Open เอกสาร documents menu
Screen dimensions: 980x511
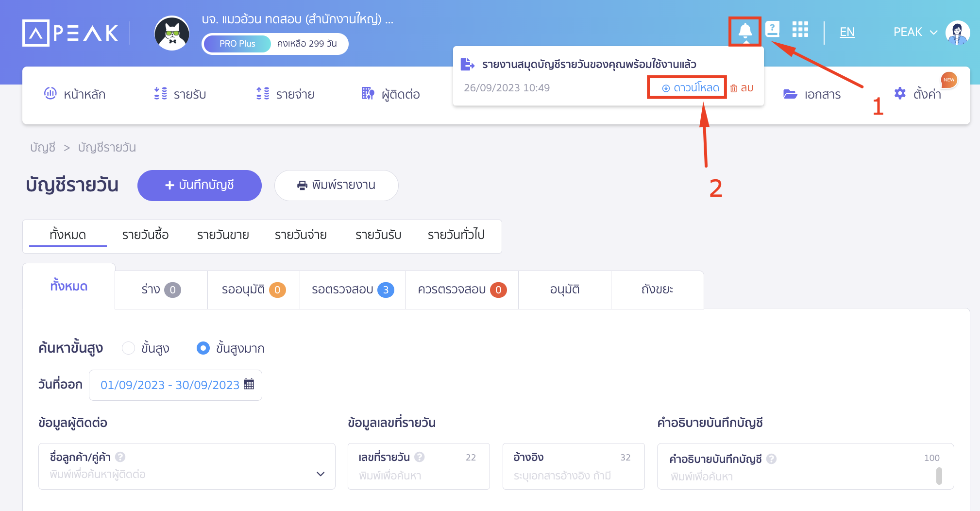pyautogui.click(x=812, y=94)
